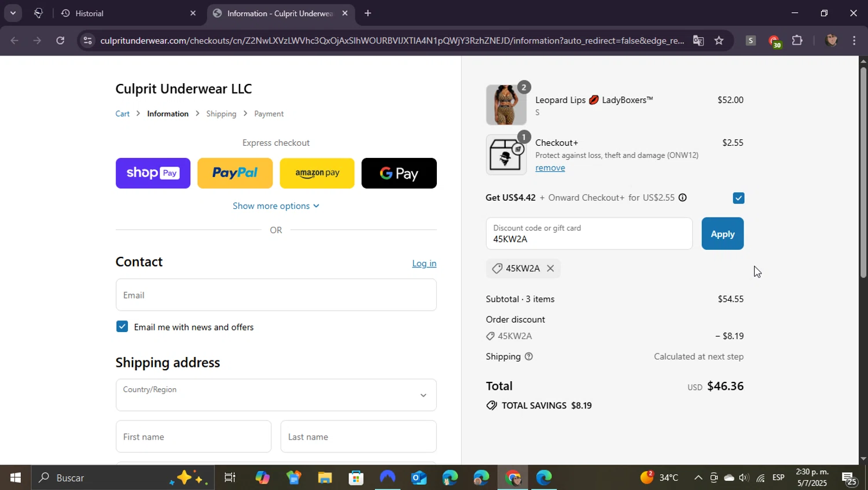Close the Information - Culprit Underwear tab
Screen dimensions: 868x490
[345, 13]
